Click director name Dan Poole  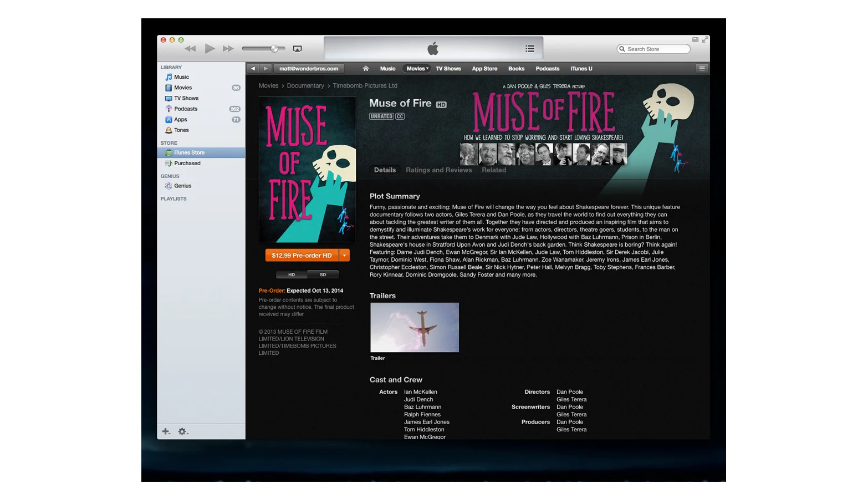(569, 392)
